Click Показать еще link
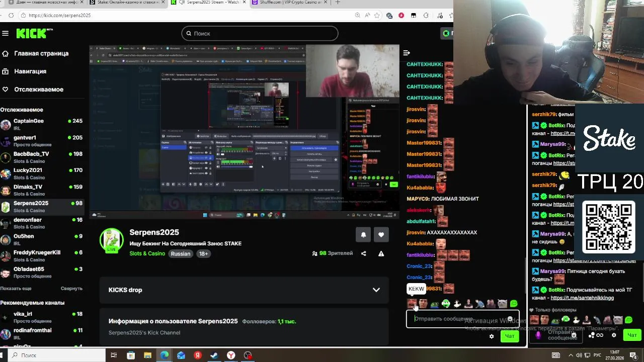The image size is (644, 362). point(16,289)
